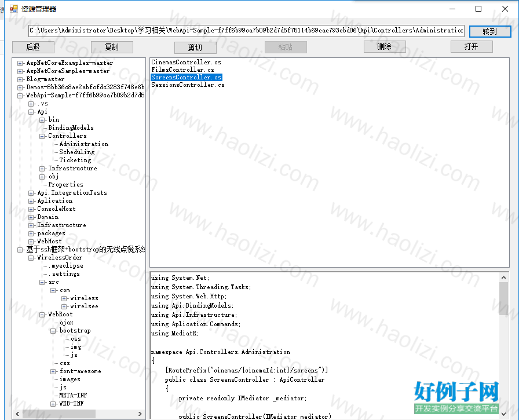This screenshot has height=420, width=519.
Task: Collapse the bootstrap folder node
Action: pos(53,331)
